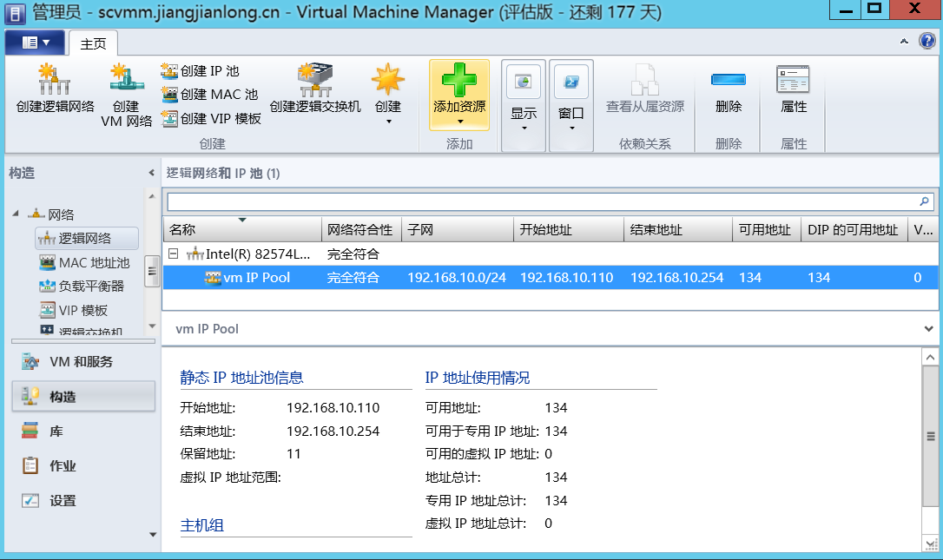The image size is (943, 560).
Task: Open the VMs and Services (VM 和服务) workspace
Action: pyautogui.click(x=83, y=361)
